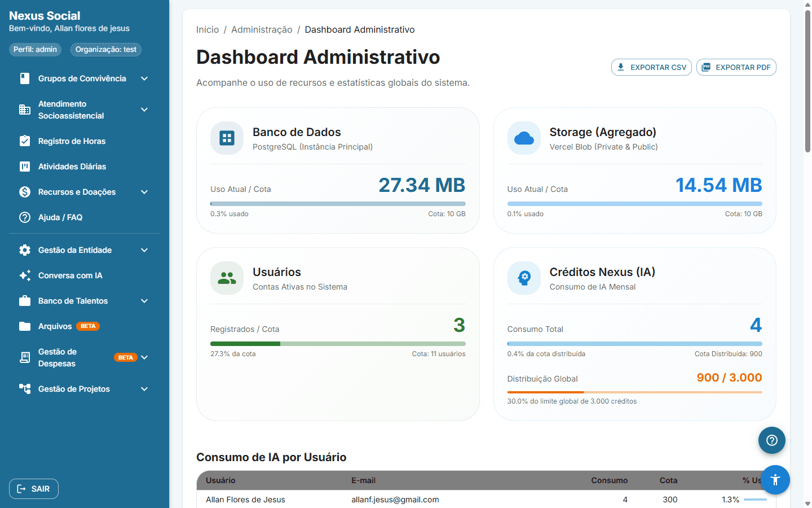This screenshot has height=508, width=812.
Task: Click the Distribuição Global orange progress bar
Action: coord(634,392)
